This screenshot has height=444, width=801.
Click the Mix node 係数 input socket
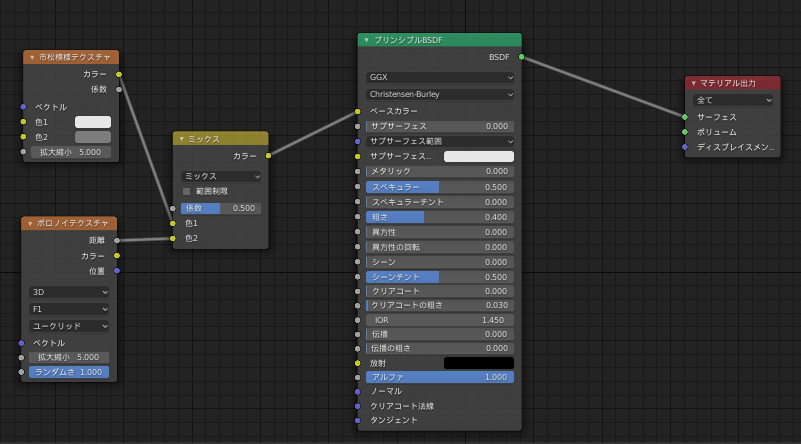(x=173, y=208)
